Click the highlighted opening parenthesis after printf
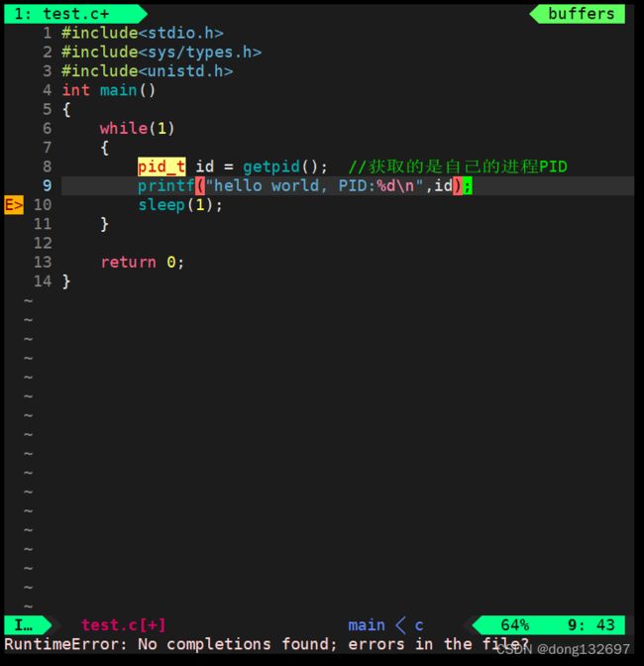 click(x=200, y=185)
